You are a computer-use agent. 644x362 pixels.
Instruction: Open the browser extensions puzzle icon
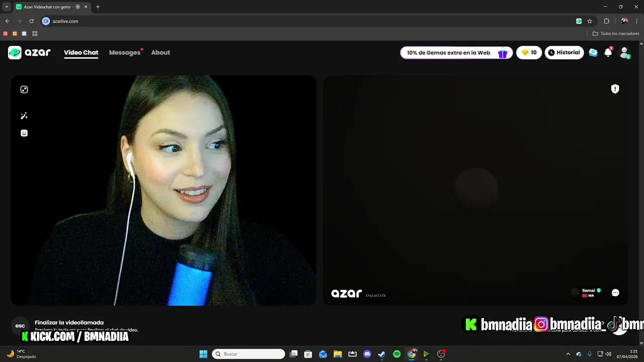coord(606,21)
